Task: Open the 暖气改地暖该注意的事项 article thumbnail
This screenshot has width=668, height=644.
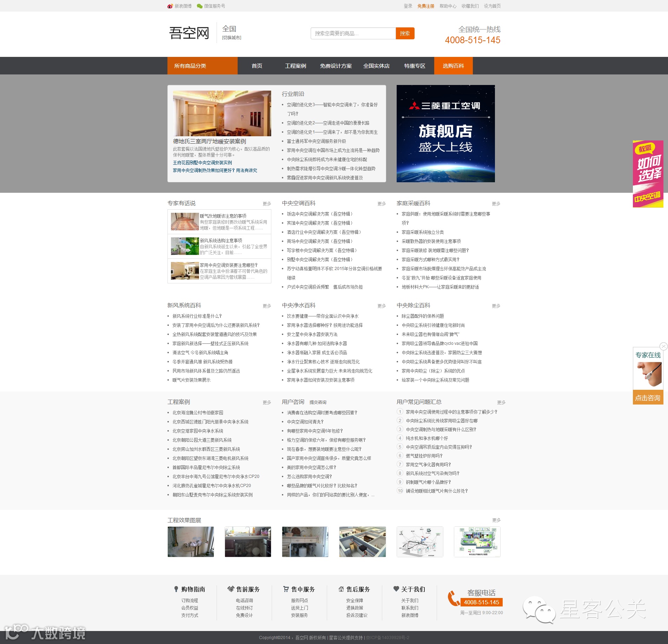Action: 185,222
